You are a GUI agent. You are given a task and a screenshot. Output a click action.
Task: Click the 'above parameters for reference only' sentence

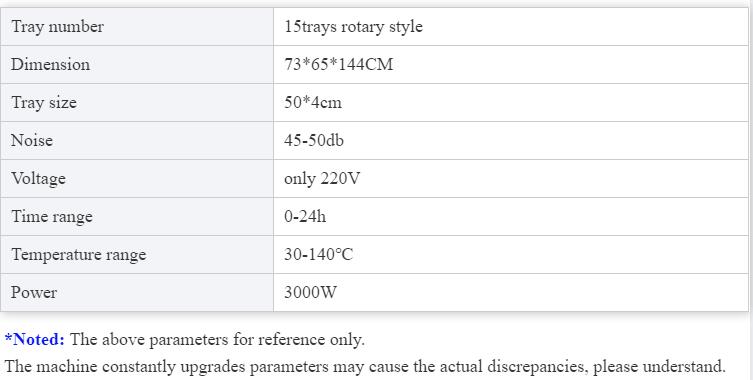tap(217, 340)
